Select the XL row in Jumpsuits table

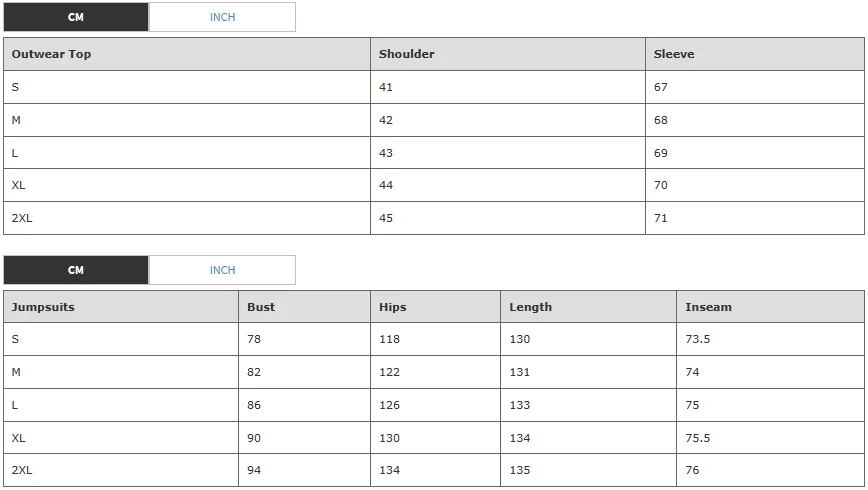(434, 438)
